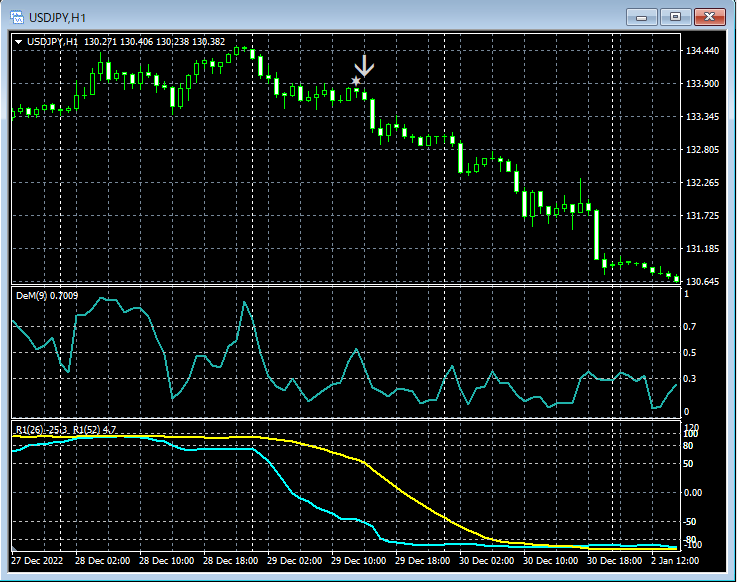Click the R1(26) R1(52) indicator label
Image resolution: width=738 pixels, height=582 pixels.
66,429
